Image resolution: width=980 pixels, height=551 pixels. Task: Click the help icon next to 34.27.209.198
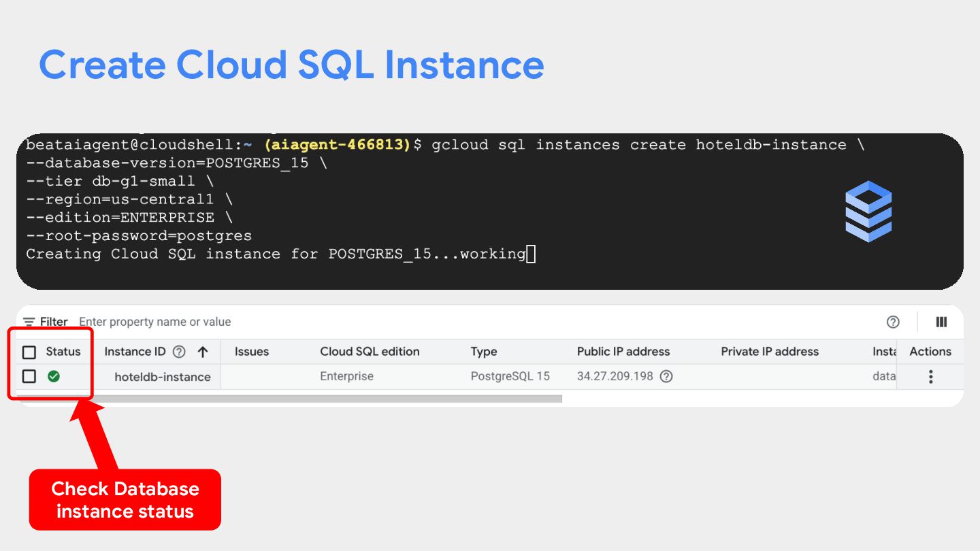point(666,376)
